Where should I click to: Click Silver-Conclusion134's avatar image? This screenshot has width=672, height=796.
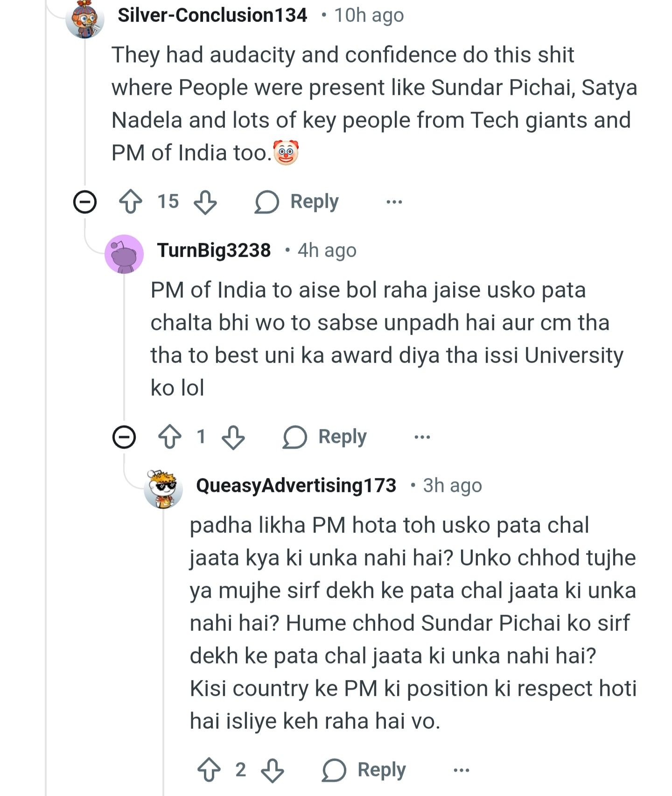[85, 20]
